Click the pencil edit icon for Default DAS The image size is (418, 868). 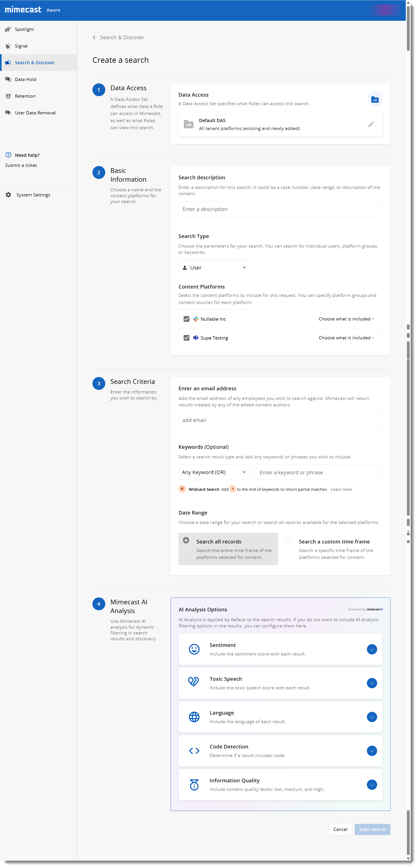pos(371,124)
